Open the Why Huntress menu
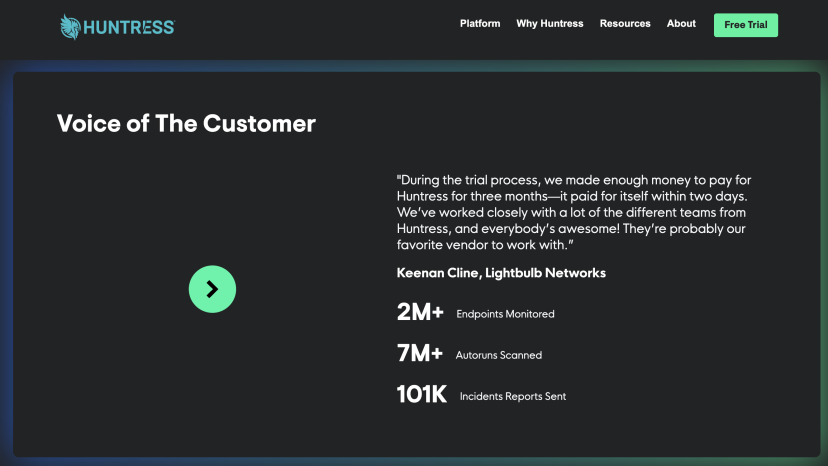The image size is (828, 466). tap(549, 24)
